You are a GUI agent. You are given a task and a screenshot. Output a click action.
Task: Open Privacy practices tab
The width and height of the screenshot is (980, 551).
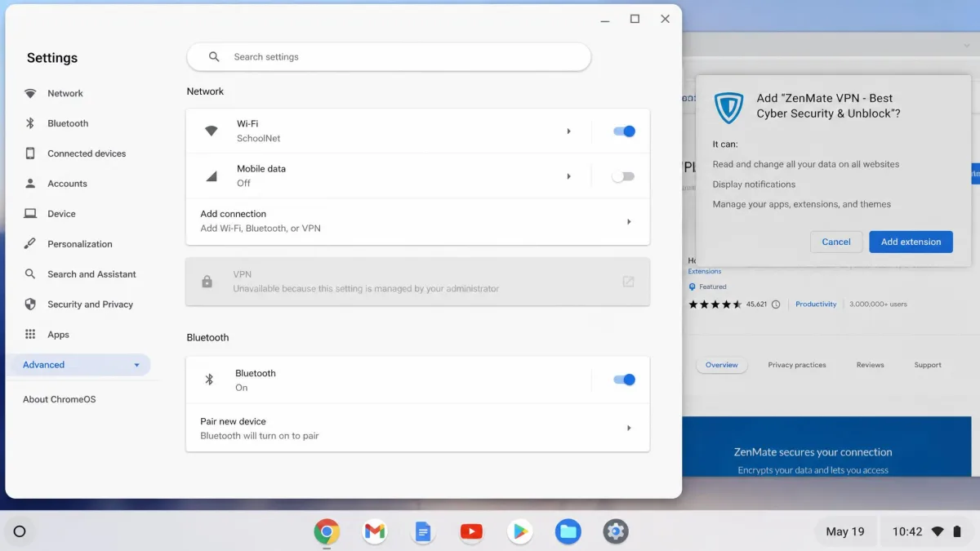[x=797, y=365]
